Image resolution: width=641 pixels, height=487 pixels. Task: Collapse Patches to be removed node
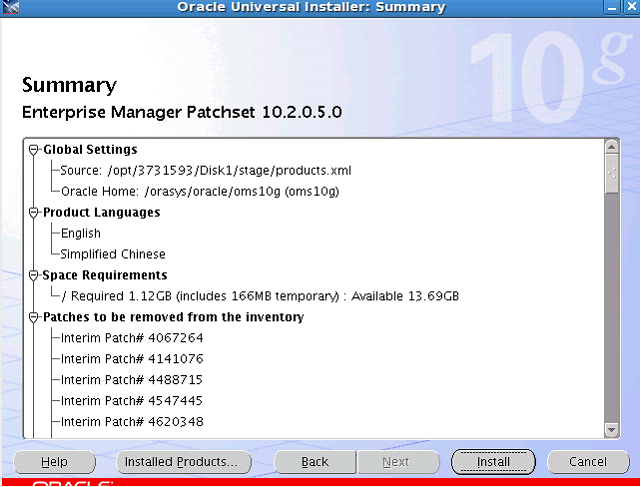tap(34, 317)
